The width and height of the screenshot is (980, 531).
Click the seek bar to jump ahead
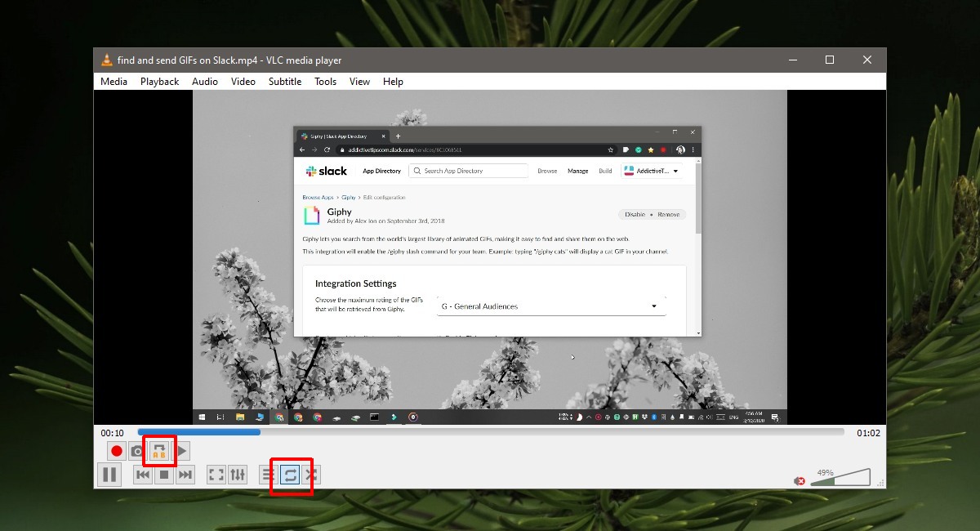pos(491,432)
